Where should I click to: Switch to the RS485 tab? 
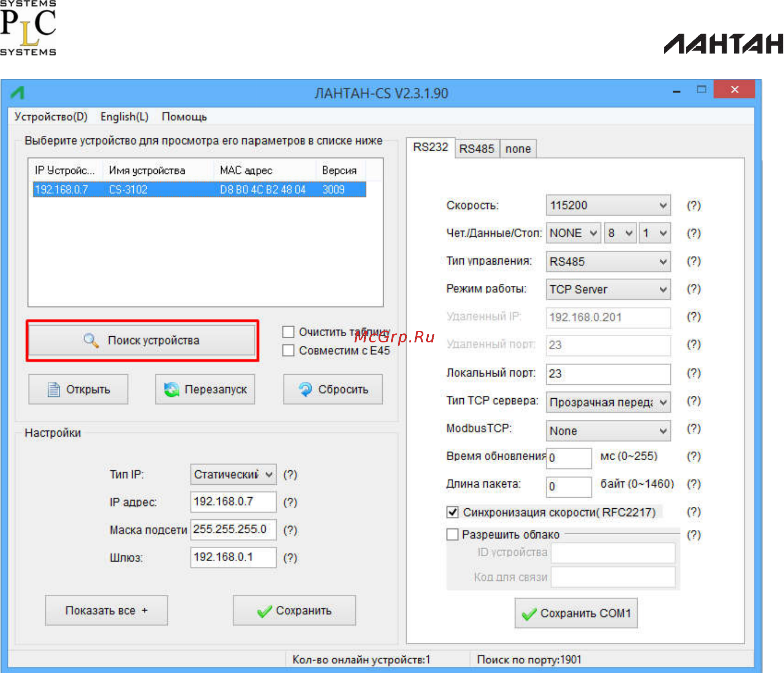coord(477,149)
